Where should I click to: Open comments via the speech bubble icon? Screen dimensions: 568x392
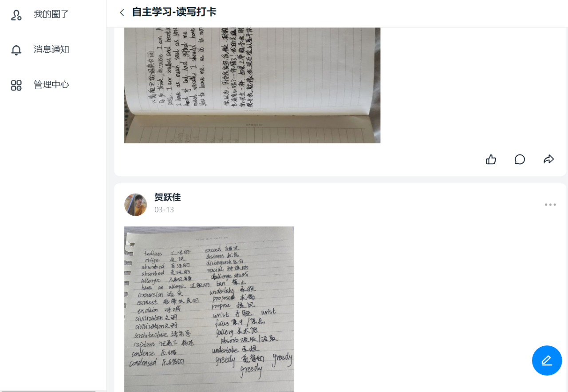520,159
